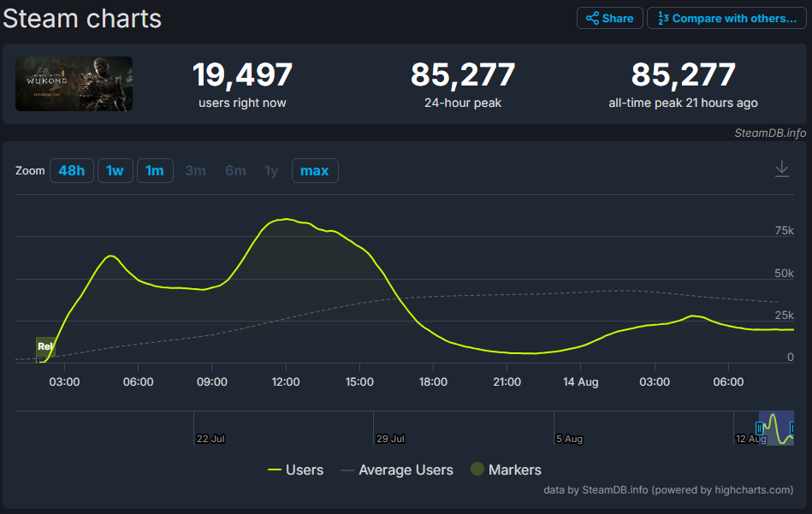Set zoom range to 1w
The width and height of the screenshot is (812, 514).
pos(115,170)
